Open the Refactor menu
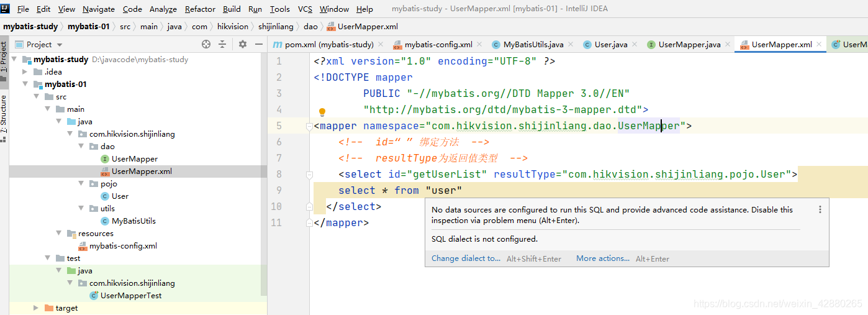 pos(200,9)
